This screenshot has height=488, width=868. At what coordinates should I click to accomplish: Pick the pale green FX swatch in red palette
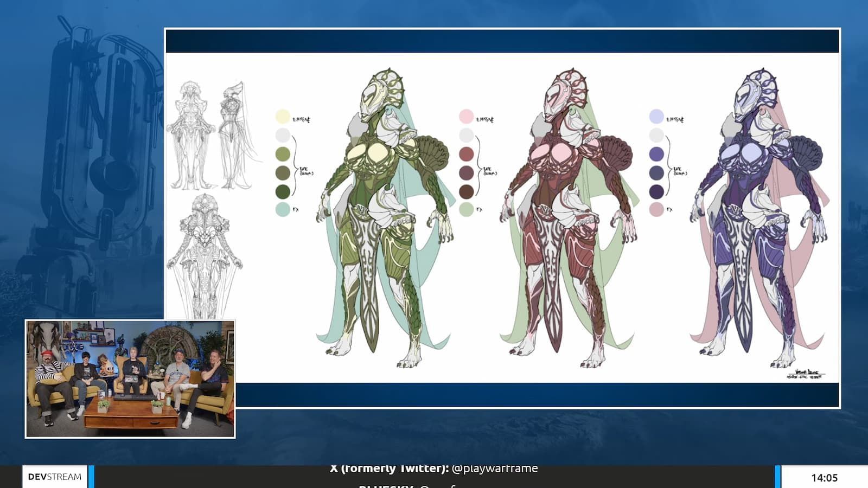[x=467, y=209]
